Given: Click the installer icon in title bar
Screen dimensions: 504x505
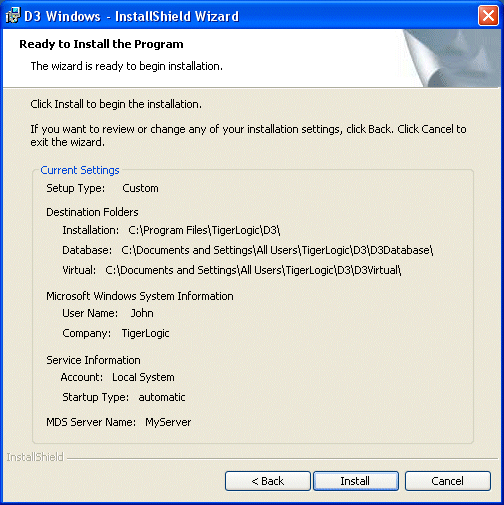Looking at the screenshot, I should click(x=13, y=15).
